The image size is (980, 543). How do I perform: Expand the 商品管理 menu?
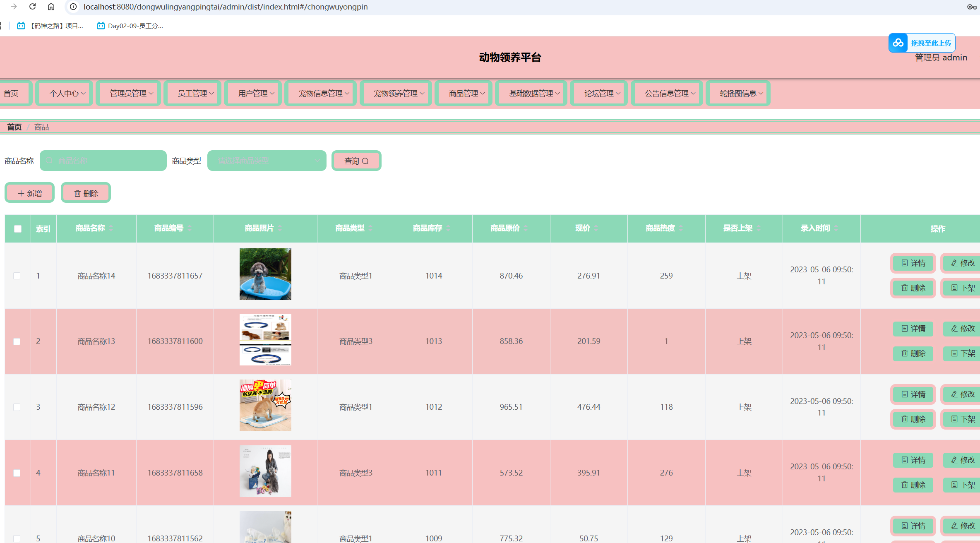[464, 94]
